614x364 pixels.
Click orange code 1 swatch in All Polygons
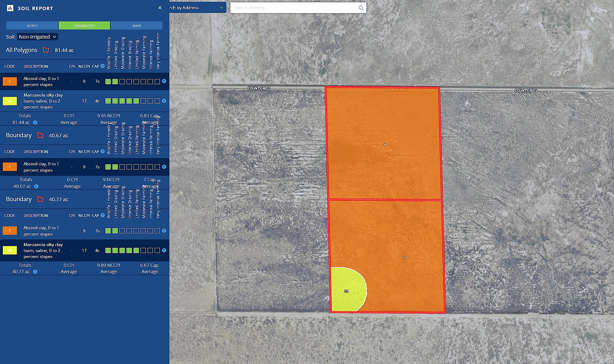pyautogui.click(x=10, y=81)
